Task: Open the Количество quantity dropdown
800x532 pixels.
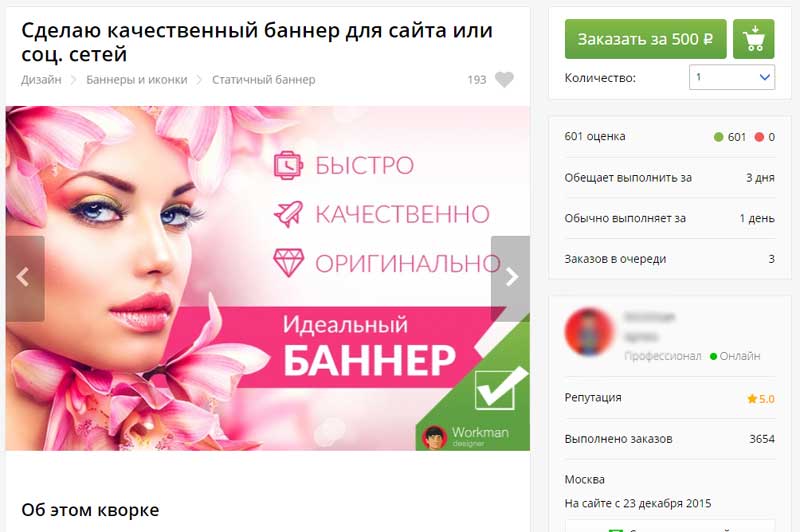Action: point(732,78)
